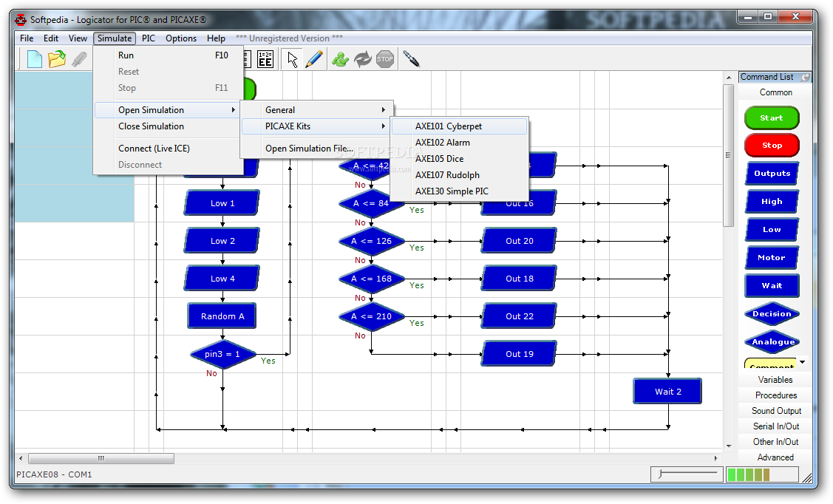
Task: Expand the Other In/Out command group
Action: coord(775,441)
